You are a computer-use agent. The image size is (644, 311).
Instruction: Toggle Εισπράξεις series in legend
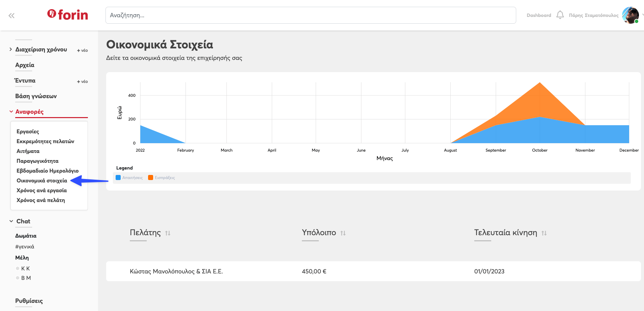(162, 178)
